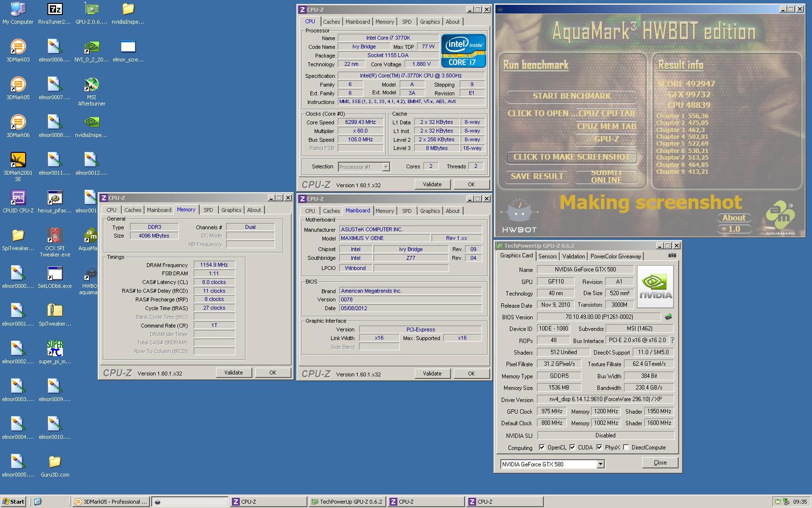The height and width of the screenshot is (508, 812).
Task: Click Windows Start button
Action: click(14, 502)
